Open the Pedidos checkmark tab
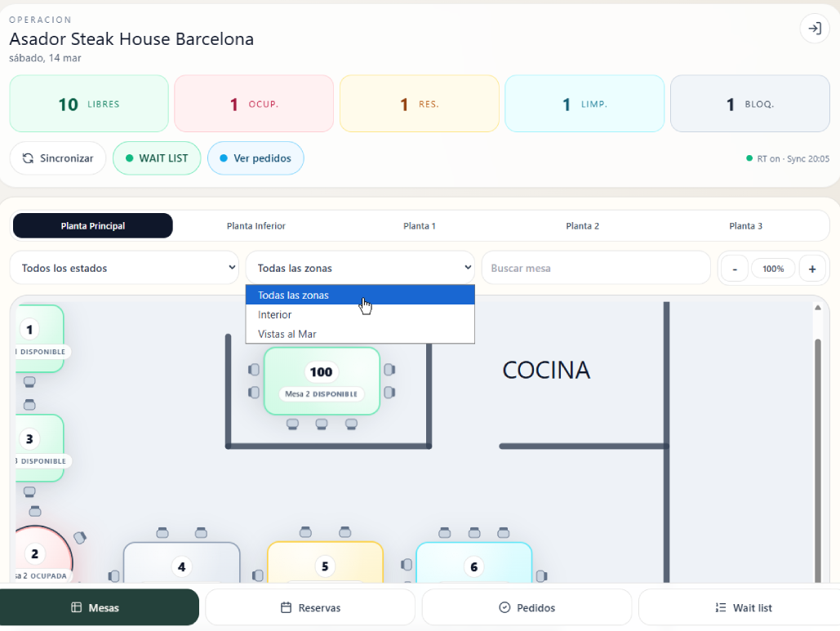The height and width of the screenshot is (631, 840). 527,607
